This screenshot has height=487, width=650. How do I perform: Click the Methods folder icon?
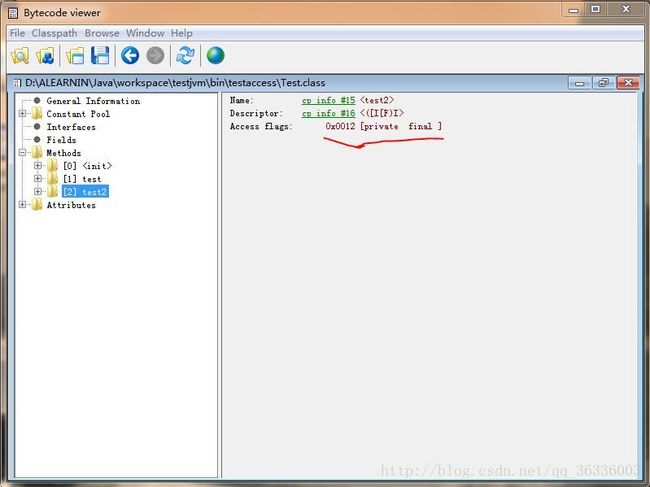coord(37,153)
